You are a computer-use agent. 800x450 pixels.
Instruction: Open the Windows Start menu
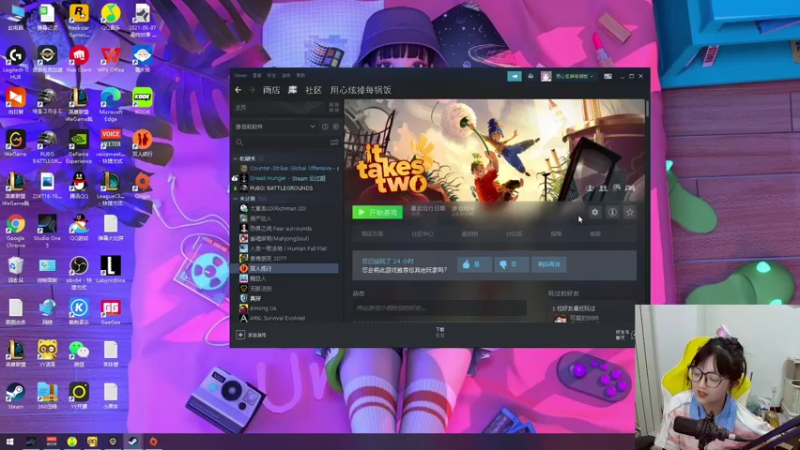coord(10,442)
